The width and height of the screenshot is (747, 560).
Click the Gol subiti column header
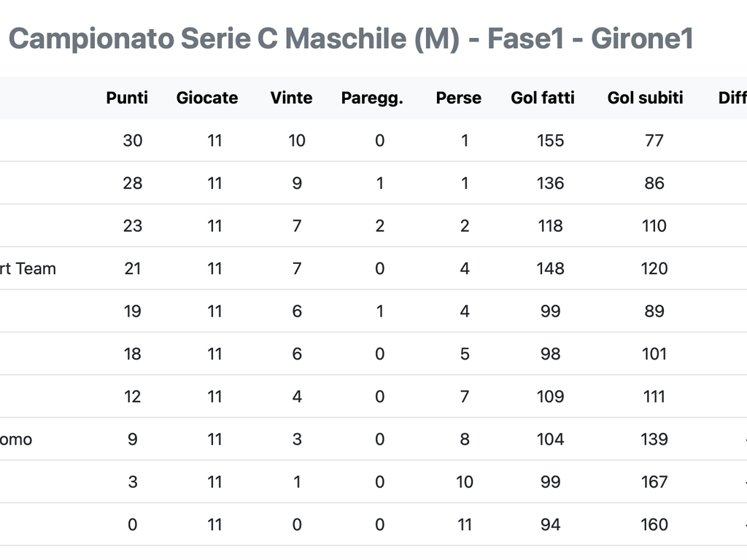tap(645, 98)
